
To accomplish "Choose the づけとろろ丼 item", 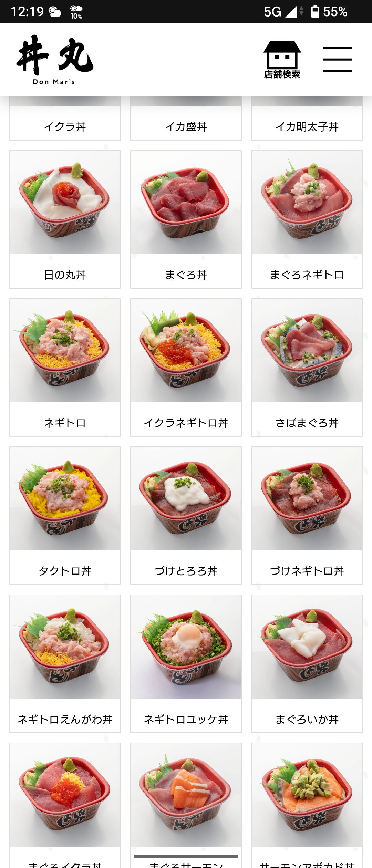I will (186, 516).
